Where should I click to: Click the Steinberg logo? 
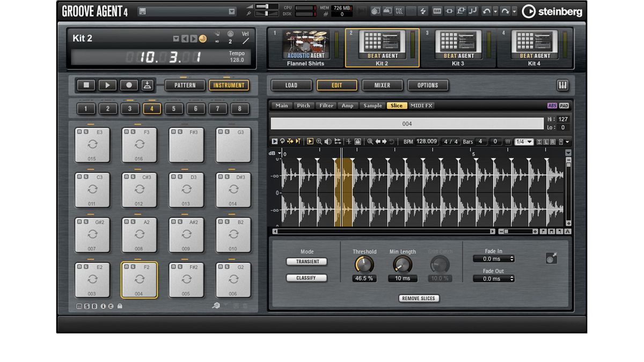coord(553,11)
